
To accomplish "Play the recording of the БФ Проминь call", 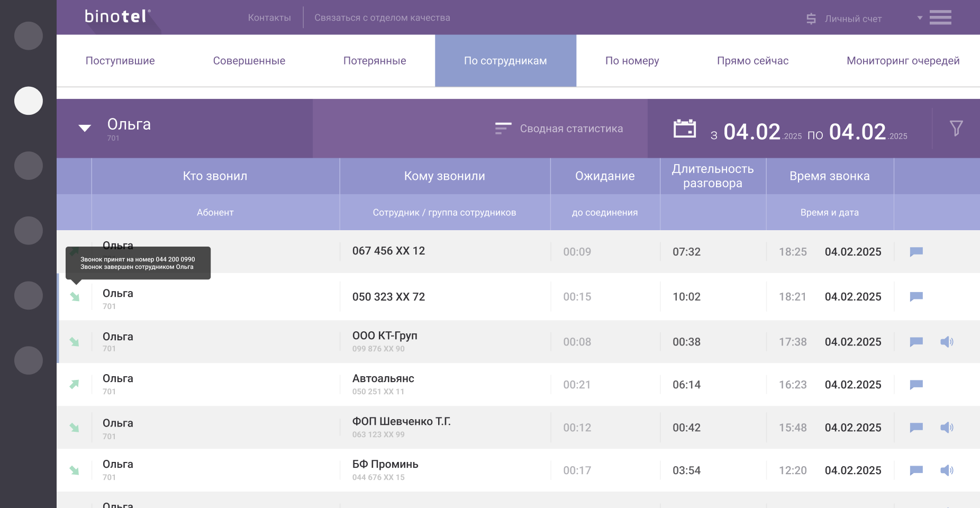I will click(947, 470).
